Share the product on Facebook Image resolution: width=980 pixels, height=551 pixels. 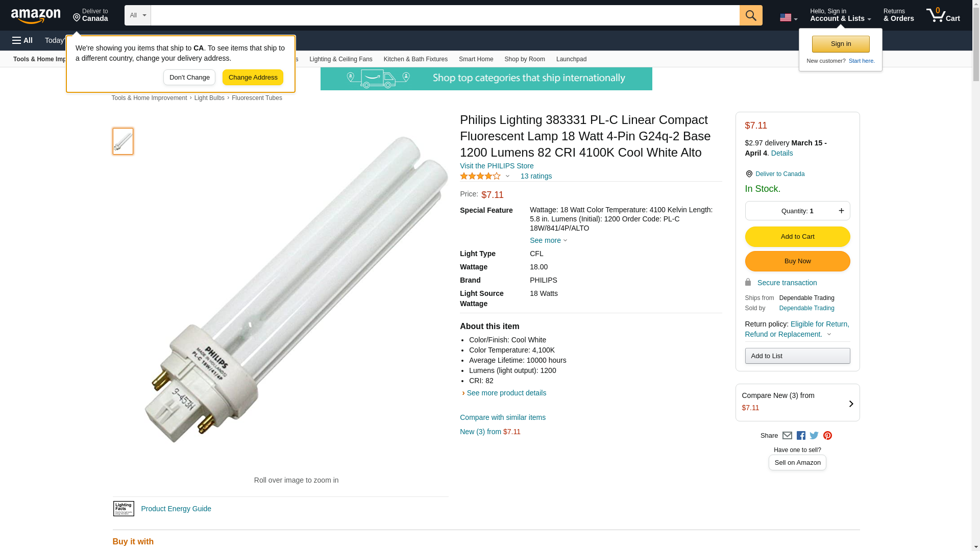801,436
